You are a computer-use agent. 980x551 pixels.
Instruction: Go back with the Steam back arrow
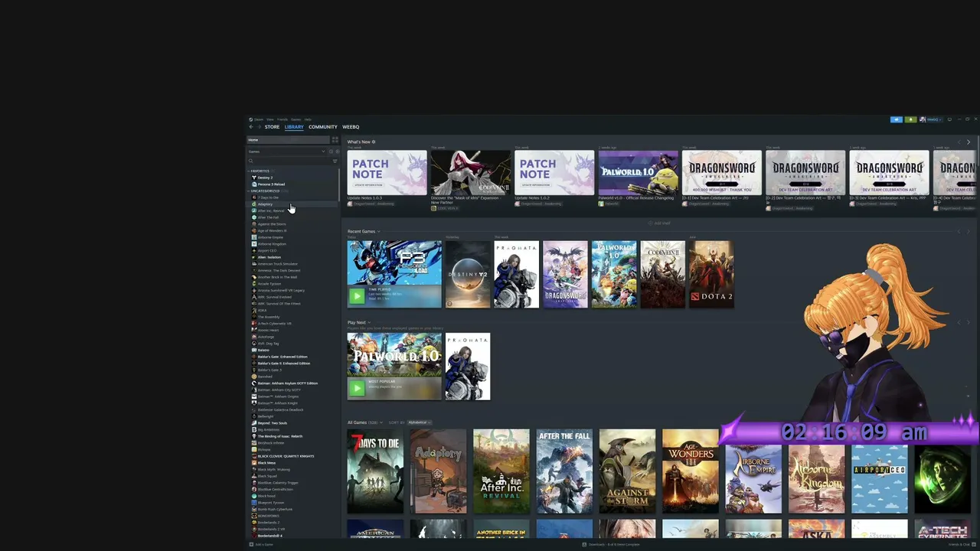click(251, 127)
